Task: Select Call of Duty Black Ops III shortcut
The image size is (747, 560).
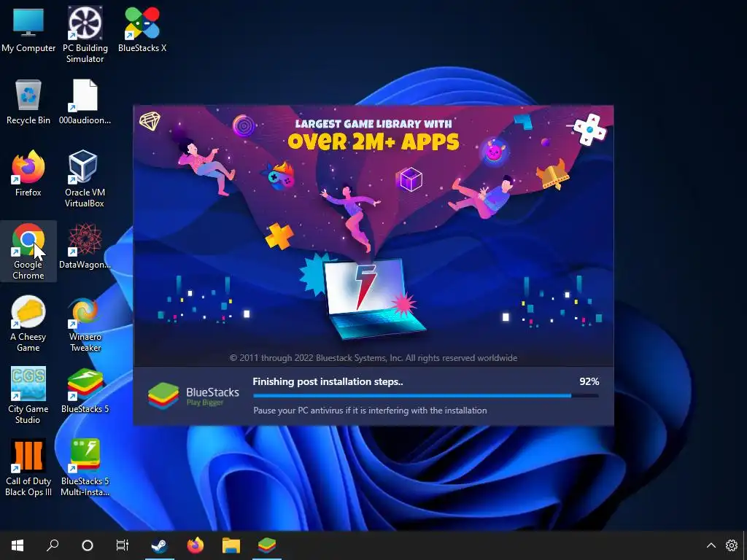Action: [x=28, y=467]
